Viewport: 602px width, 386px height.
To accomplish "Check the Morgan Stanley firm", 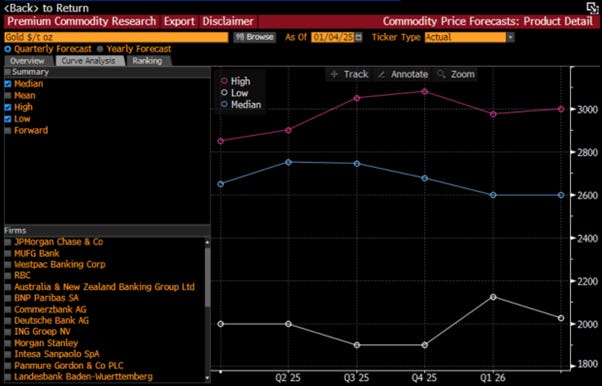I will coord(8,343).
